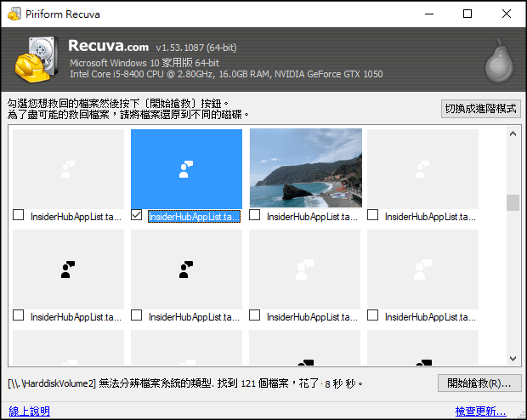Click the vertical scrollbar thumb
Viewport: 527px width, 420px height.
tap(513, 202)
